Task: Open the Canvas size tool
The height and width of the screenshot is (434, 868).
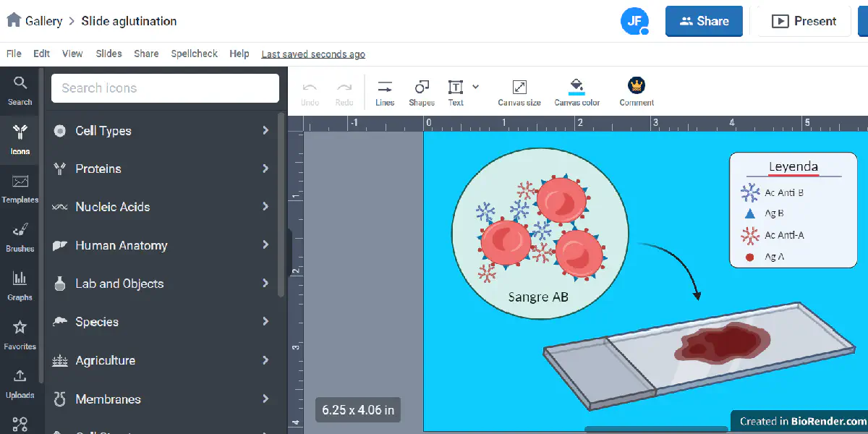Action: coord(519,93)
